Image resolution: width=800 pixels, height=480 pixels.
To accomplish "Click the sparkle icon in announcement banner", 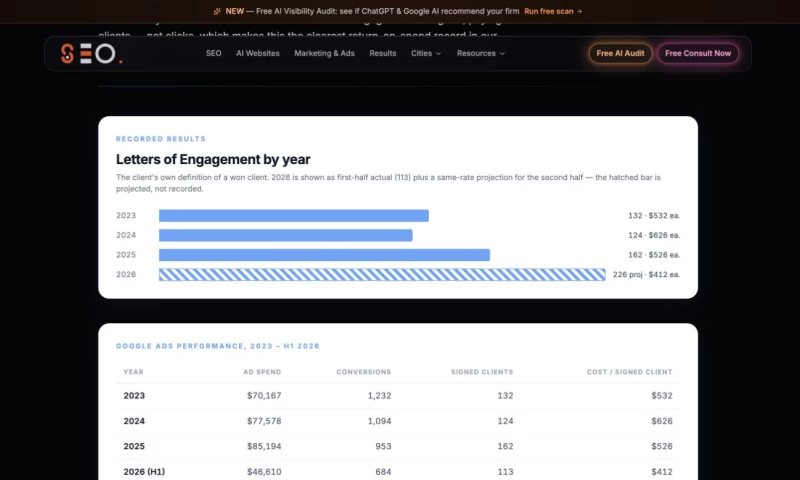I will [x=217, y=11].
